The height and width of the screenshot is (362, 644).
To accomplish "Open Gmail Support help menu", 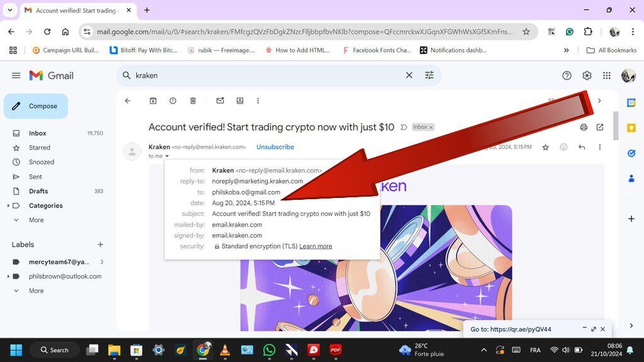I will tap(567, 75).
